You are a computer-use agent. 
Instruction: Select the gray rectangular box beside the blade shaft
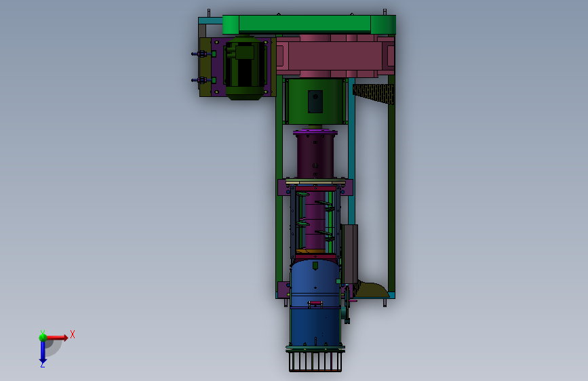[x=350, y=254]
